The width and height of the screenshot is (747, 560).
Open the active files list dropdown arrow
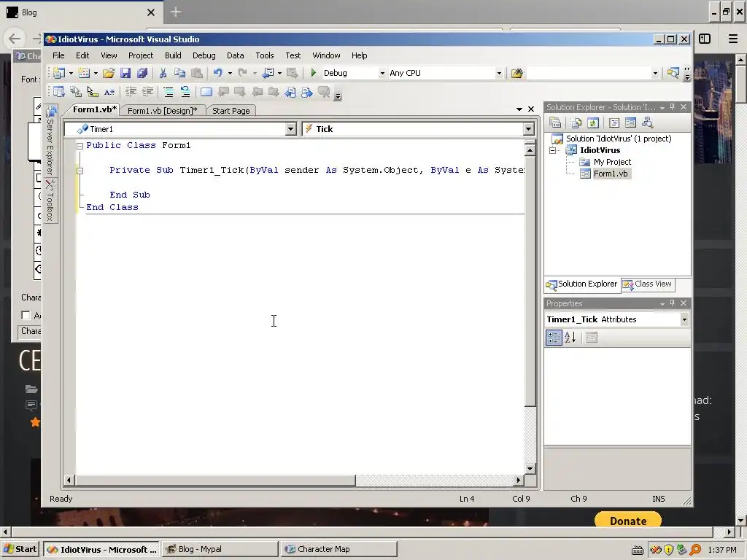519,109
